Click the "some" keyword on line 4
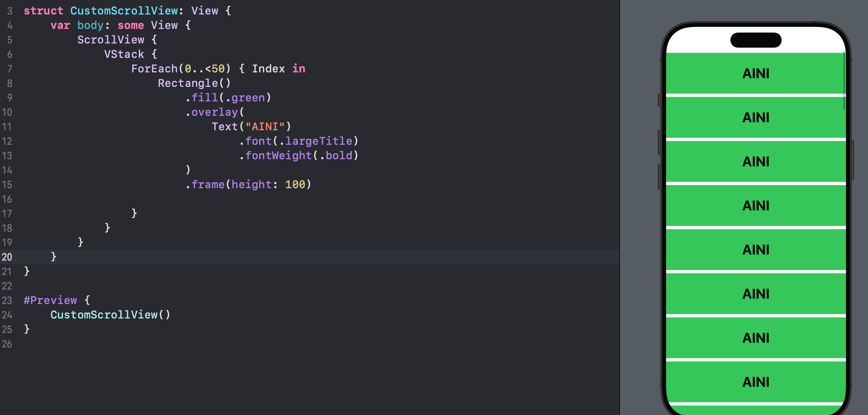Viewport: 868px width, 415px height. click(131, 25)
